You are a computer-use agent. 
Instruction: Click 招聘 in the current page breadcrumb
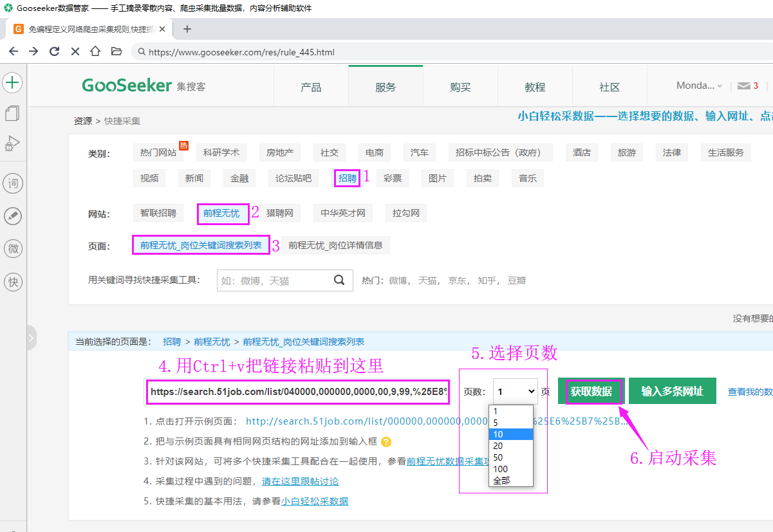[172, 342]
